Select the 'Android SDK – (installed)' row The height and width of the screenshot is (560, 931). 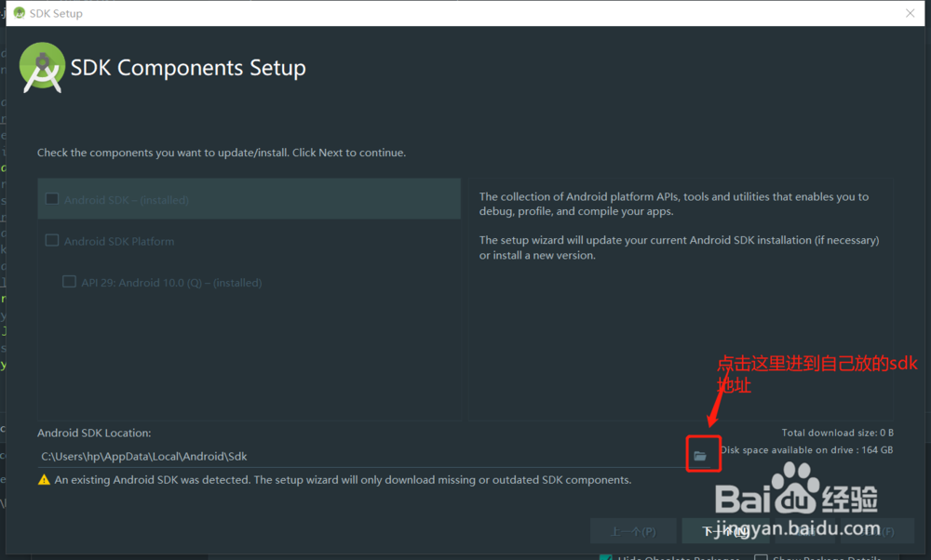(250, 199)
